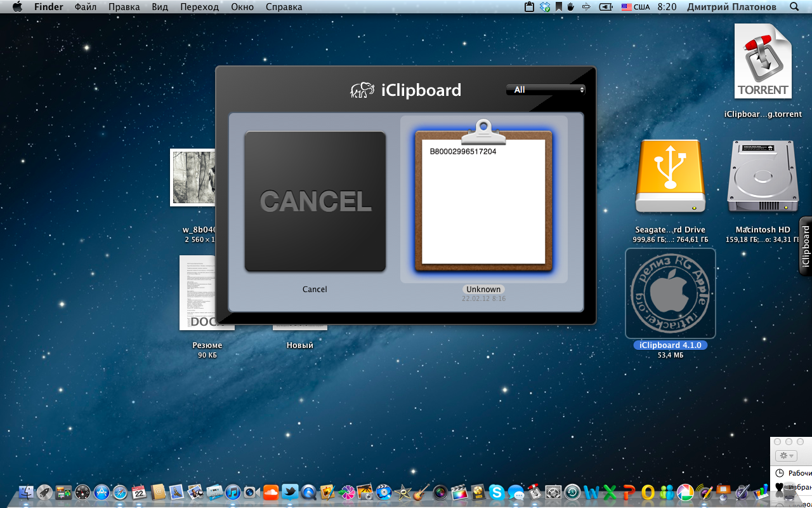This screenshot has height=508, width=812.
Task: Open the Apple menu
Action: 17,7
